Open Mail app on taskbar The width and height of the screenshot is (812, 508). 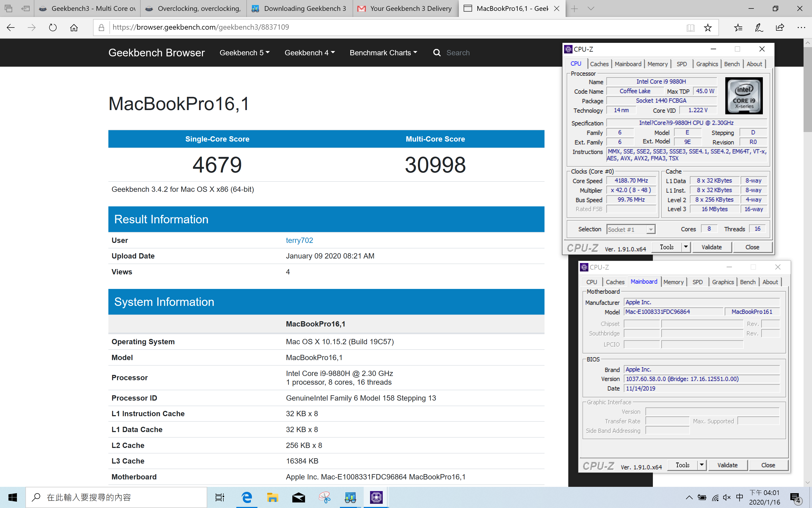298,497
